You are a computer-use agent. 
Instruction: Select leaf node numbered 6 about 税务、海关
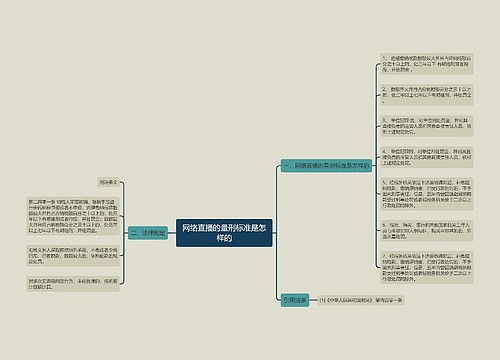(x=427, y=231)
